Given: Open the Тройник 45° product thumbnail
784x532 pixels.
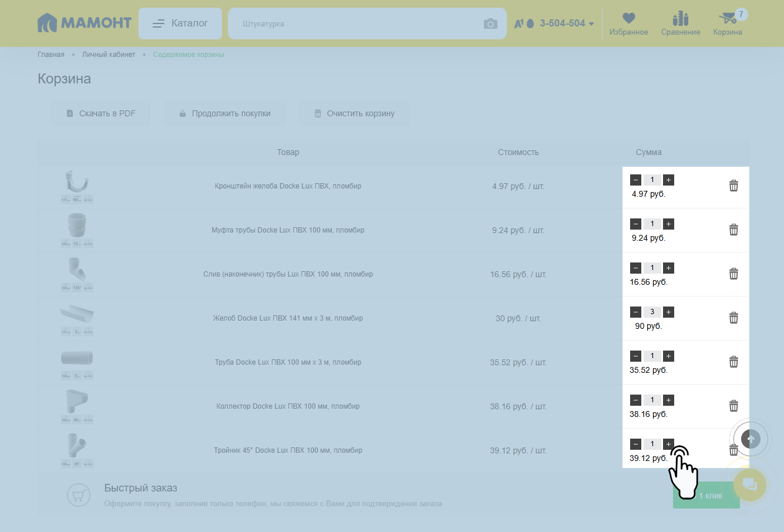Looking at the screenshot, I should 77,450.
